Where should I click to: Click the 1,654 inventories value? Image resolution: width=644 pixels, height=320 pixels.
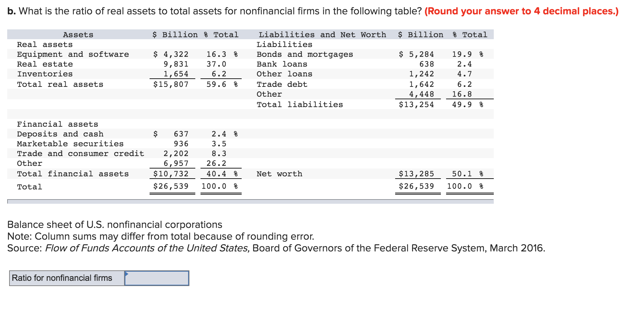click(x=176, y=74)
